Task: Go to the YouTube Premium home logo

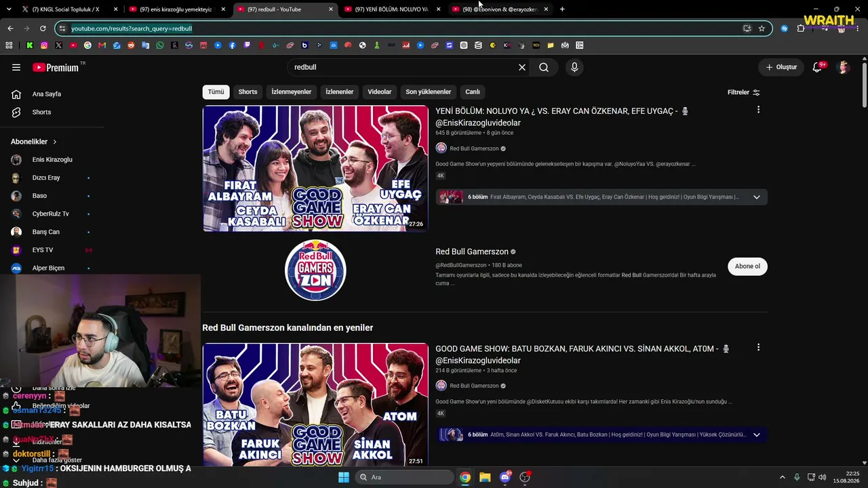Action: 56,67
